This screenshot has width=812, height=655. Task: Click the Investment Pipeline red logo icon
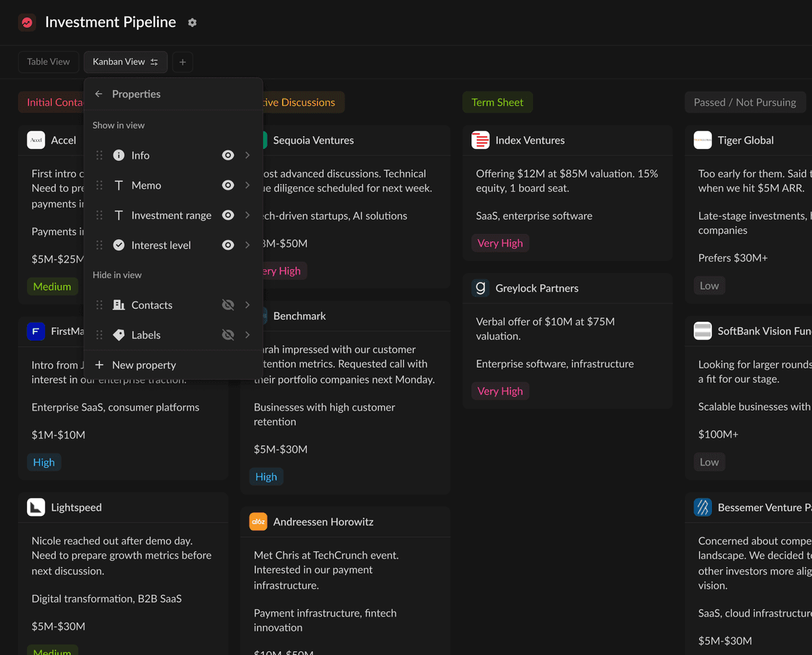click(27, 23)
